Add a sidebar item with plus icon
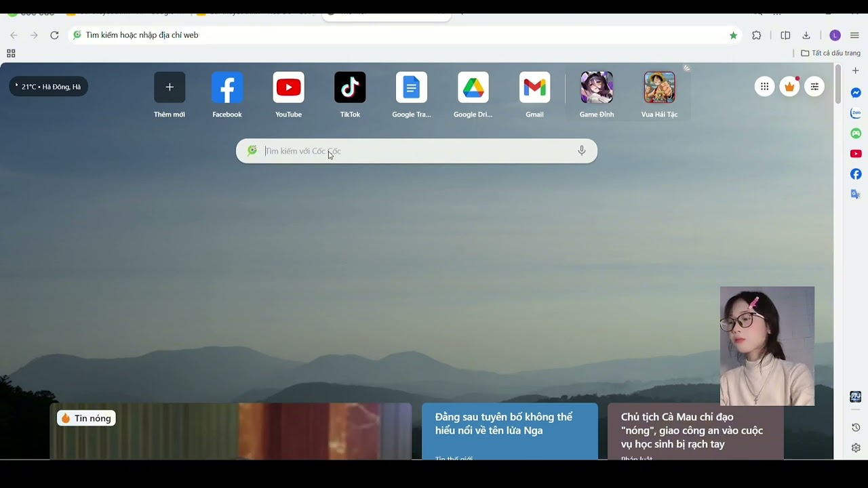Image resolution: width=868 pixels, height=488 pixels. [x=856, y=70]
